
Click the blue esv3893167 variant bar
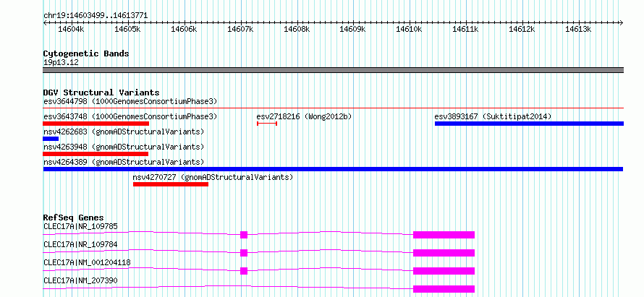(529, 124)
